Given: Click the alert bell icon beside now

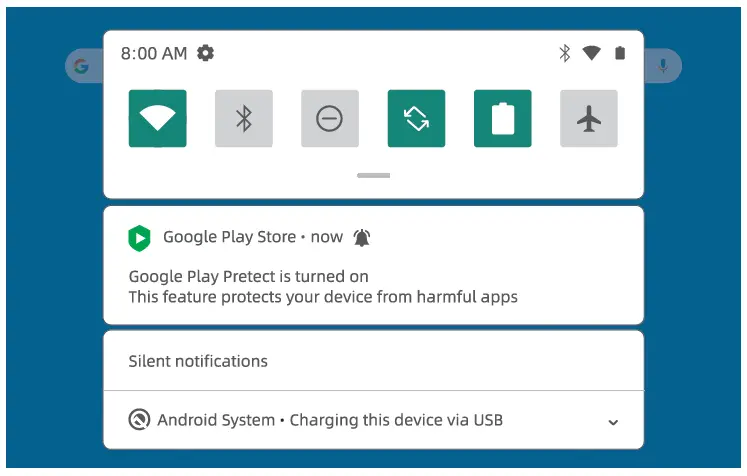Looking at the screenshot, I should point(362,237).
